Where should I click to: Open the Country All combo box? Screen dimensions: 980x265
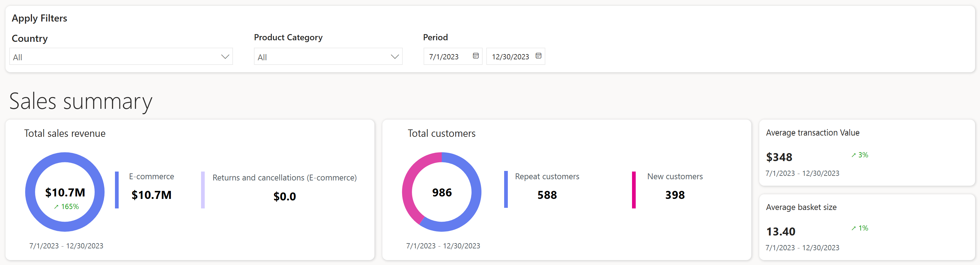(x=121, y=56)
